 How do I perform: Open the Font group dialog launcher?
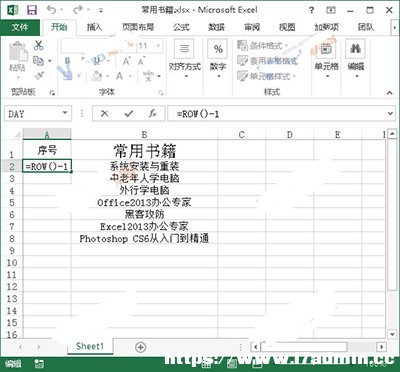tap(161, 93)
